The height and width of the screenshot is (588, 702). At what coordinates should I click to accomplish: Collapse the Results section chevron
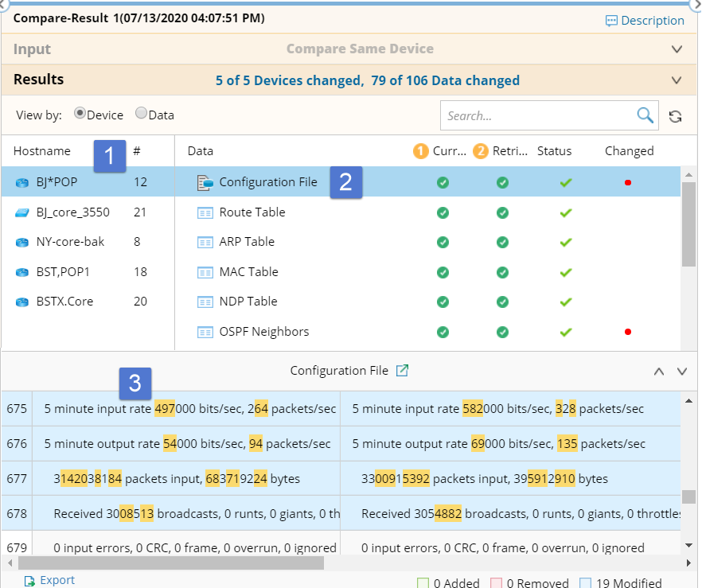click(x=677, y=80)
